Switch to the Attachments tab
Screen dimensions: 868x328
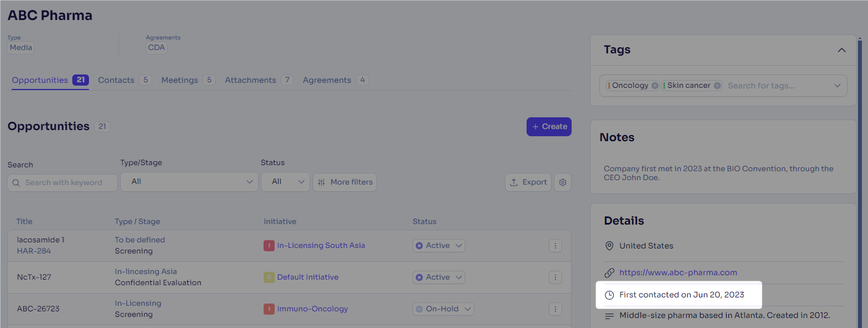click(259, 80)
